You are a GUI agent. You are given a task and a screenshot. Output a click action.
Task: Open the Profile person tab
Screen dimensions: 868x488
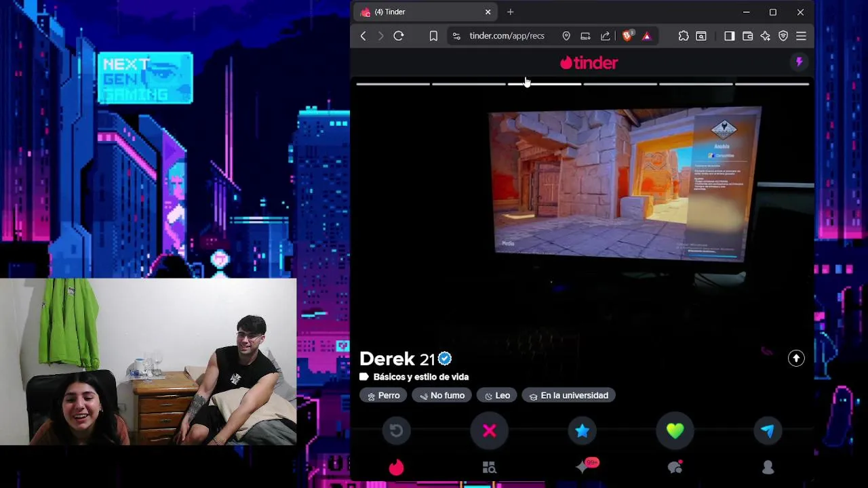[768, 467]
